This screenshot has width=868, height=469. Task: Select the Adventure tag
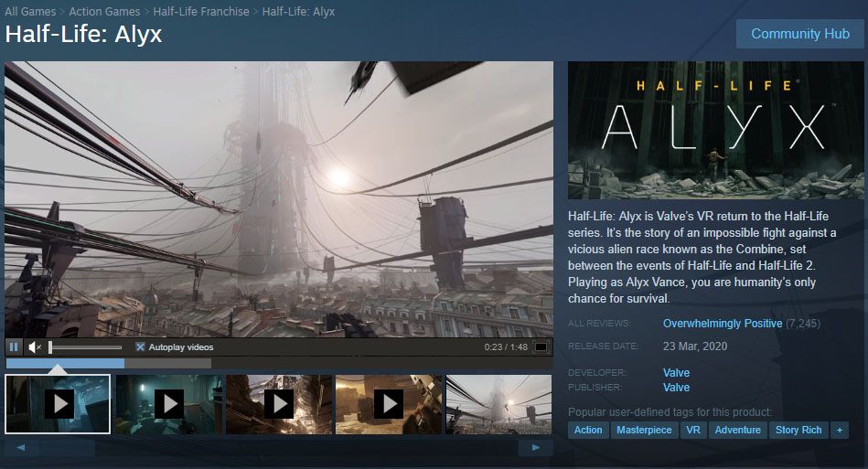tap(738, 430)
